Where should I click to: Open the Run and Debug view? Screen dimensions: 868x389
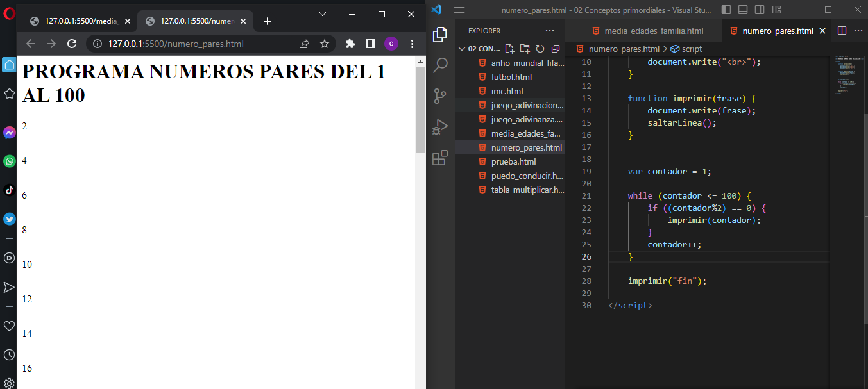click(440, 127)
